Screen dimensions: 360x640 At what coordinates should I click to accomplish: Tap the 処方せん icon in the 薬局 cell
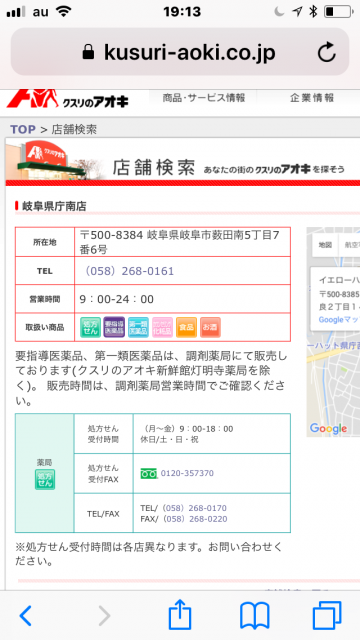[x=44, y=480]
